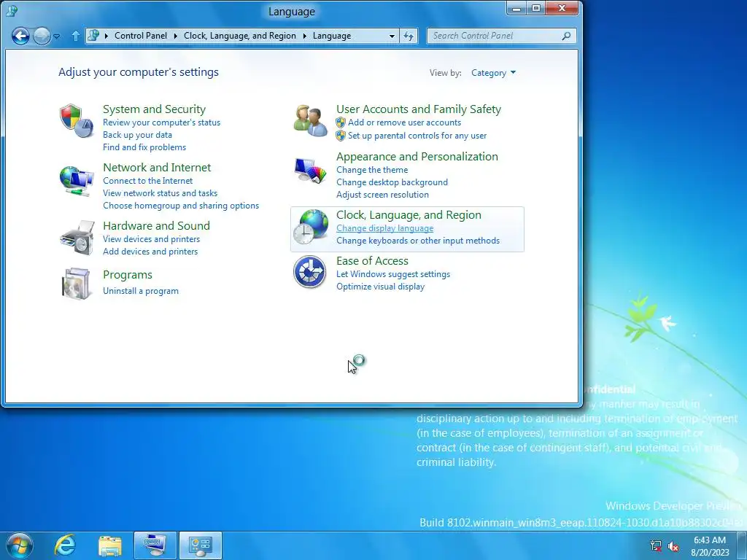Click the muted volume tray icon
Viewport: 747px width, 560px height.
pyautogui.click(x=673, y=546)
